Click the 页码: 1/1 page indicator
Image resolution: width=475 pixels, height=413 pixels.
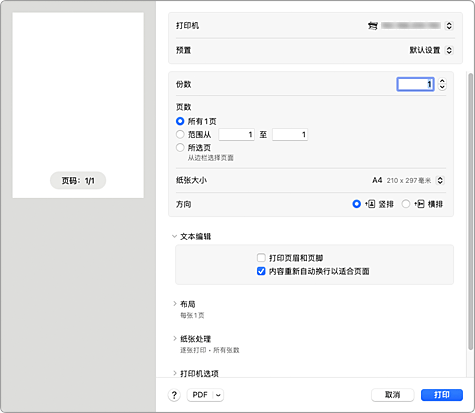78,181
